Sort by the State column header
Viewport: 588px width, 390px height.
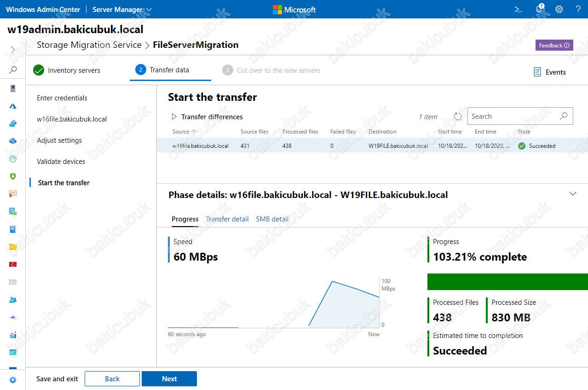coord(524,132)
